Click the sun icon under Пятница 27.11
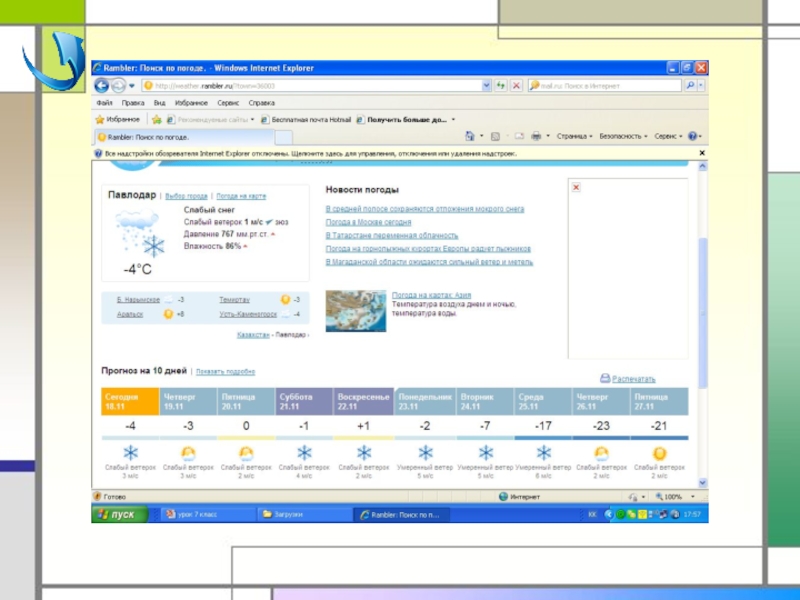 (x=659, y=453)
